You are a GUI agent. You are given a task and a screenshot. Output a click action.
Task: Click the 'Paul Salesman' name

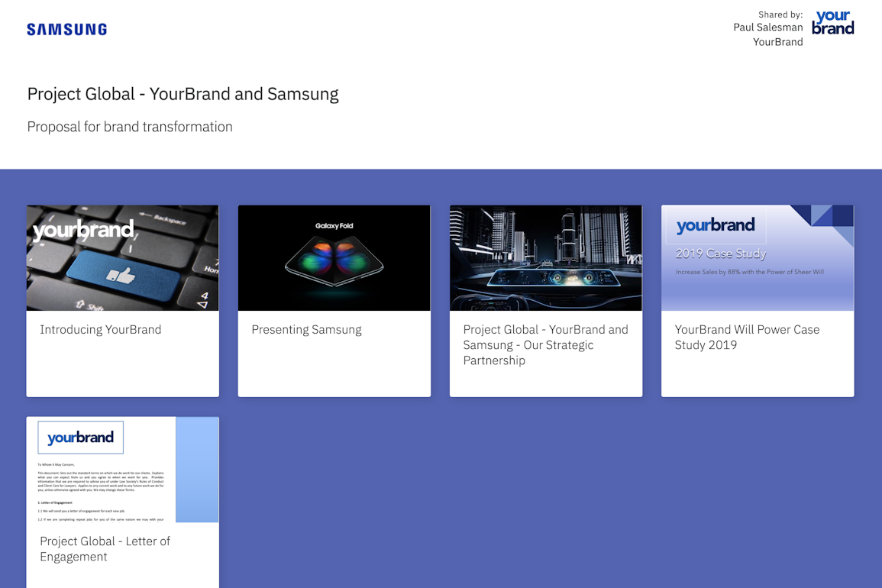point(767,27)
